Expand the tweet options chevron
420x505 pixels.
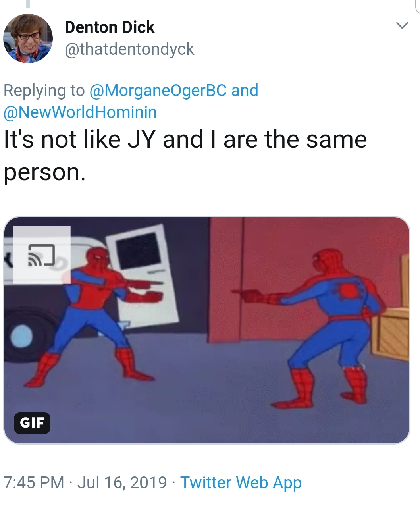tap(402, 26)
